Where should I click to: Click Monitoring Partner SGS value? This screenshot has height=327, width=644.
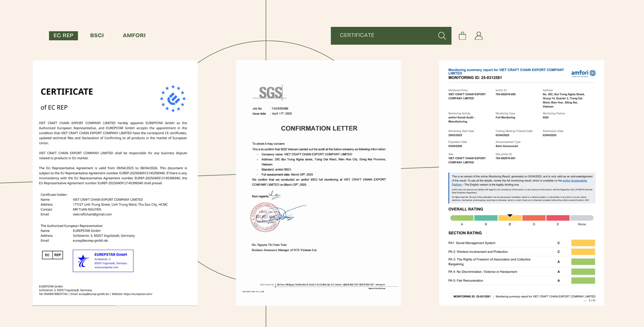pos(545,118)
